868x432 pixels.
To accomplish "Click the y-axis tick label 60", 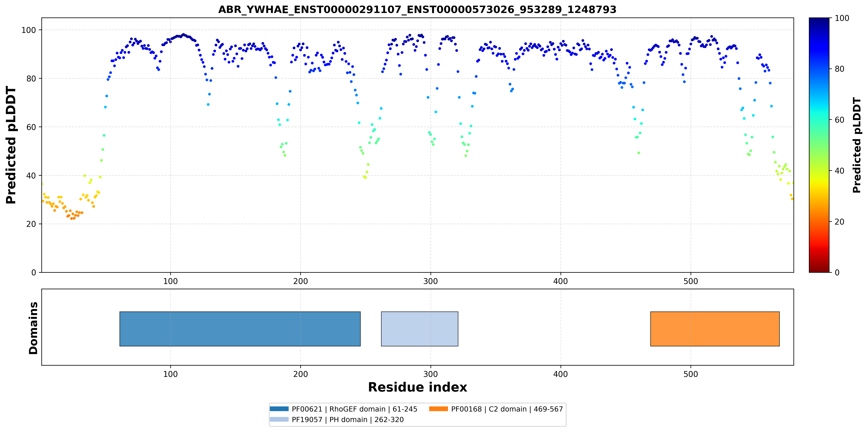I will point(31,127).
